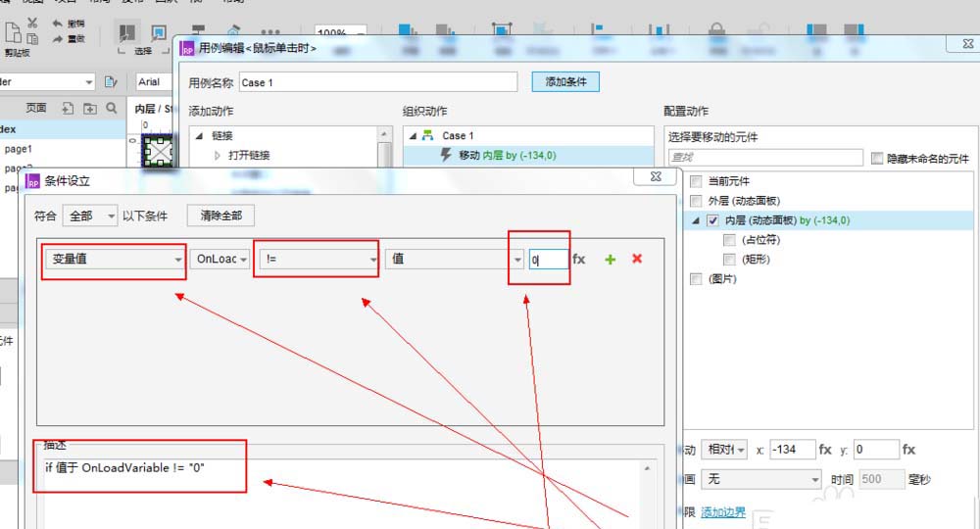The height and width of the screenshot is (529, 980).
Task: Click the add folder icon in Pages panel
Action: (x=90, y=108)
